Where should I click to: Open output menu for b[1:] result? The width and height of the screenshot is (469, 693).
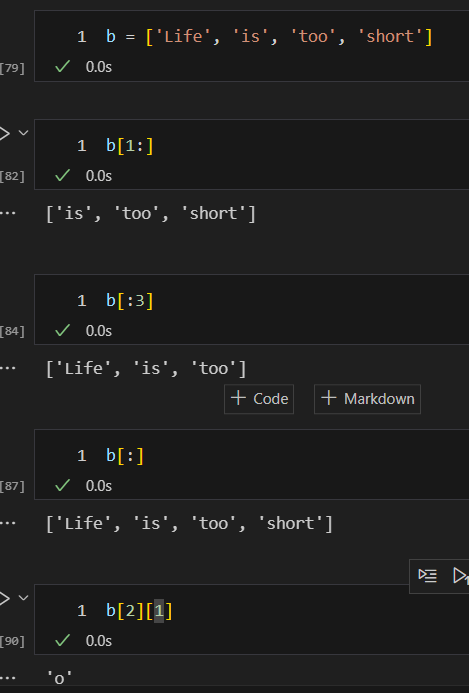[8, 213]
